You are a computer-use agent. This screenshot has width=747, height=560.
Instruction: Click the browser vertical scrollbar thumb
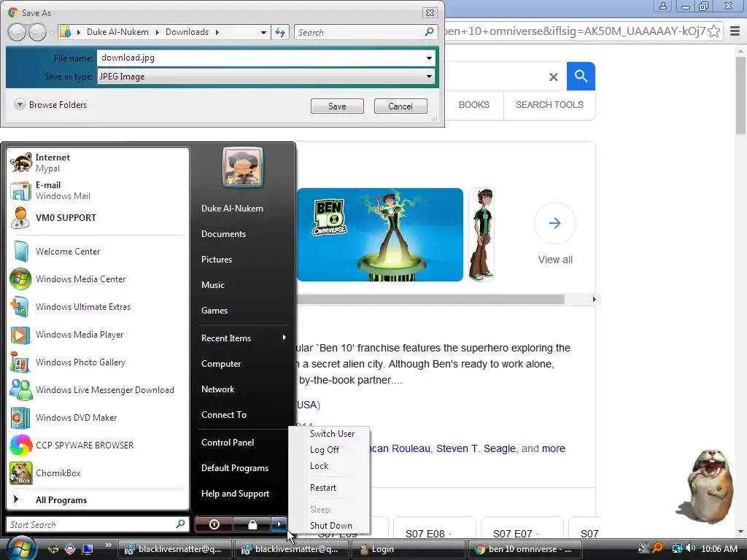741,96
